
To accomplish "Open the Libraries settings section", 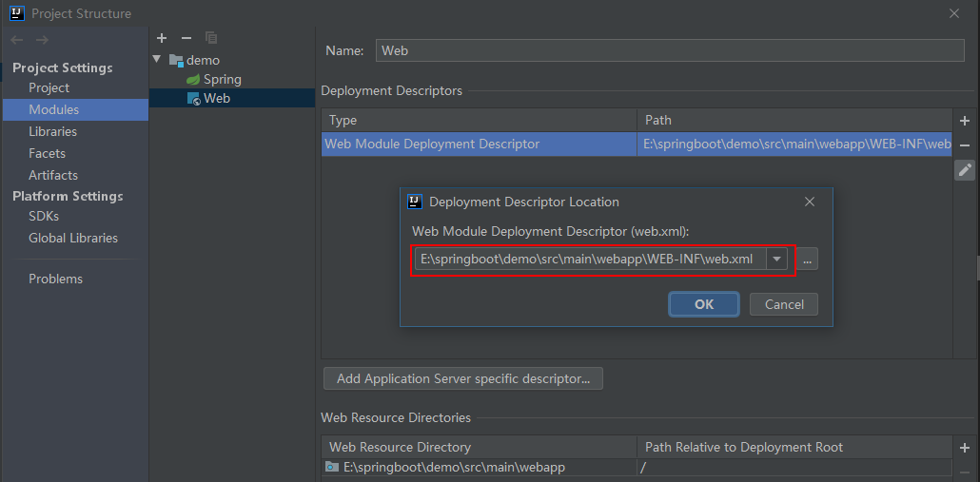I will [x=52, y=131].
